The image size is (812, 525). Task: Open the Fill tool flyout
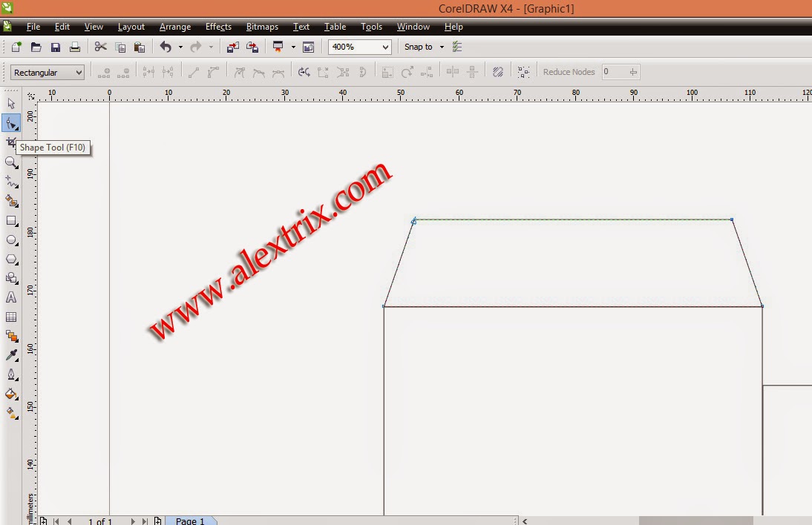11,394
